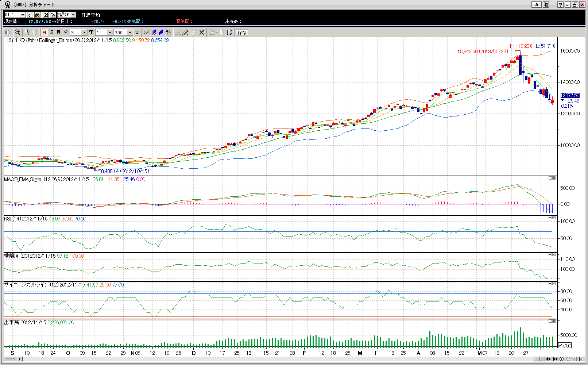
Task: Switch chart to daily (日) period
Action: pyautogui.click(x=44, y=32)
